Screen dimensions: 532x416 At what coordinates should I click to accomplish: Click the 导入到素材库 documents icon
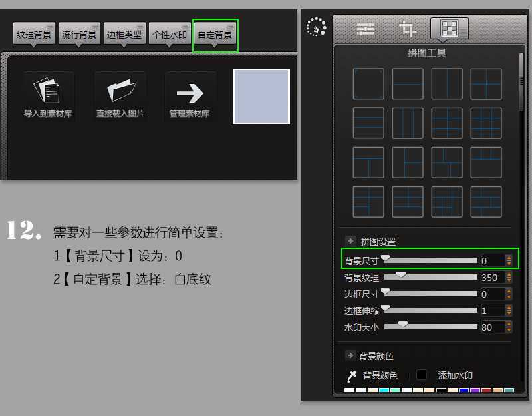[x=47, y=90]
